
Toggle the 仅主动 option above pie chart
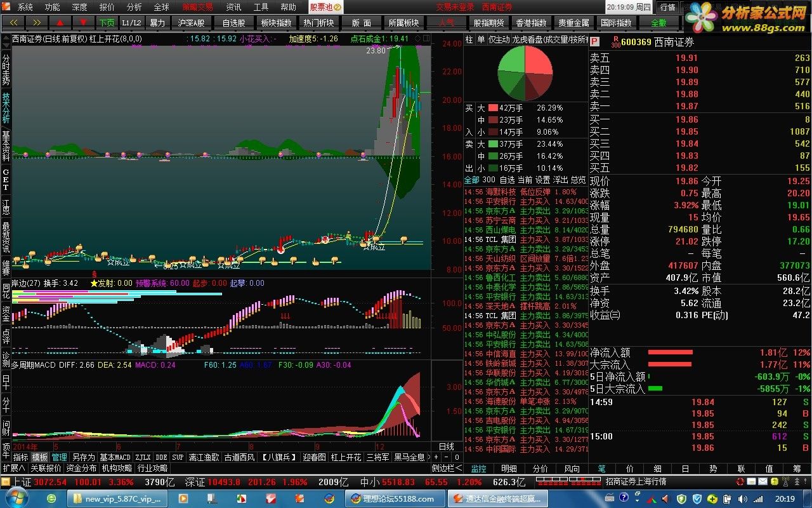(499, 39)
